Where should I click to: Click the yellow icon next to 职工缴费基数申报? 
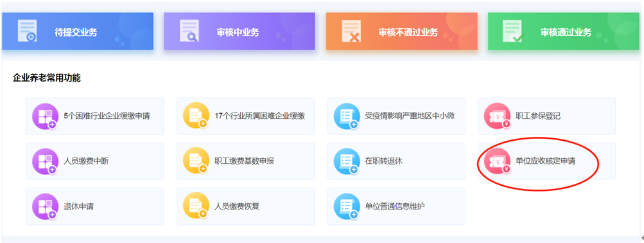195,161
